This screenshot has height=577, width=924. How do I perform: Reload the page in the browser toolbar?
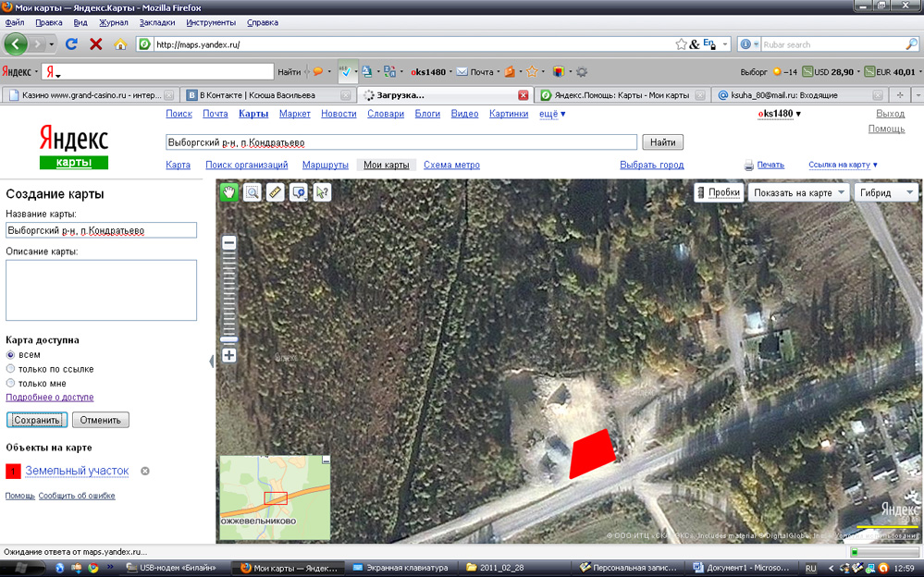[71, 43]
